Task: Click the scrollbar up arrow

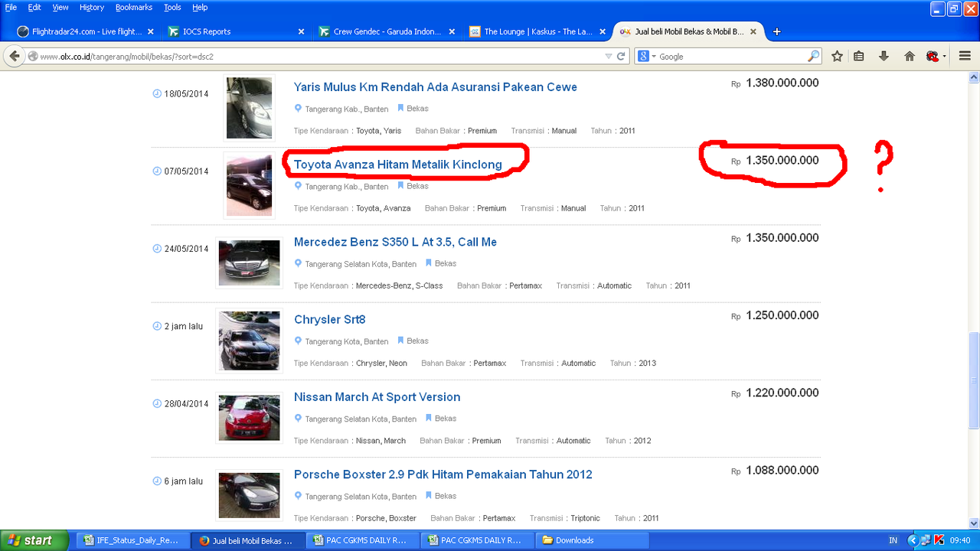Action: 974,77
